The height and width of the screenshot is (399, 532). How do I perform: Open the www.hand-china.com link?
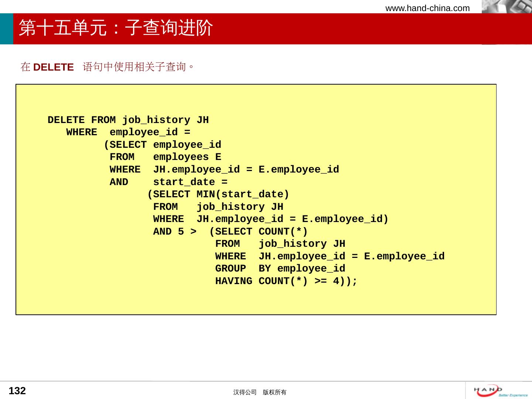click(427, 8)
